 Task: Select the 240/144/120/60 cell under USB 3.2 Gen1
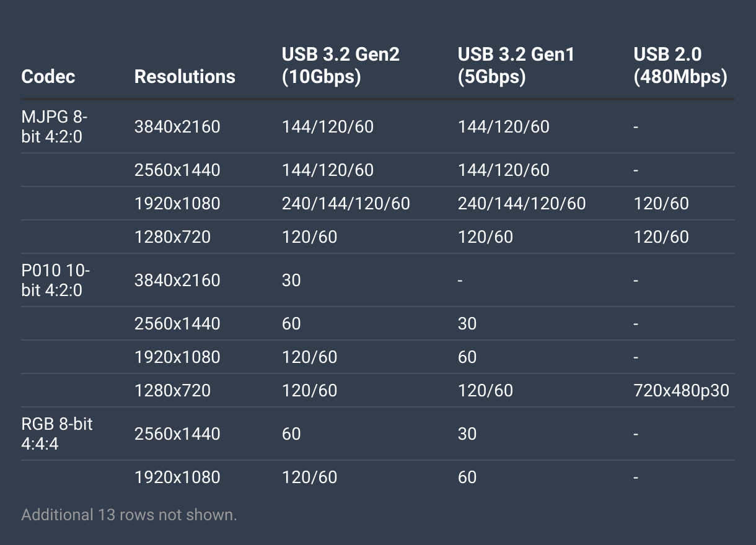click(x=521, y=204)
